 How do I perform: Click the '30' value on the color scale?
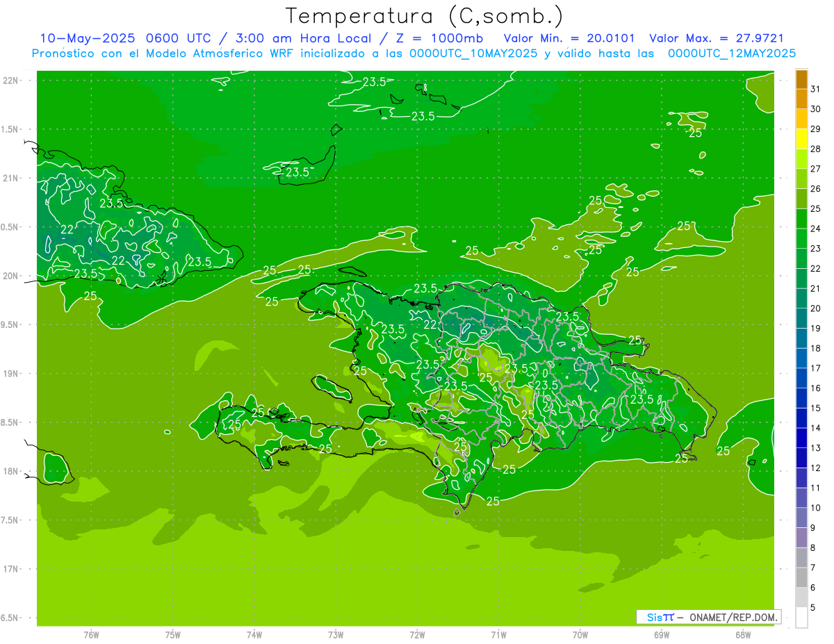(x=816, y=109)
